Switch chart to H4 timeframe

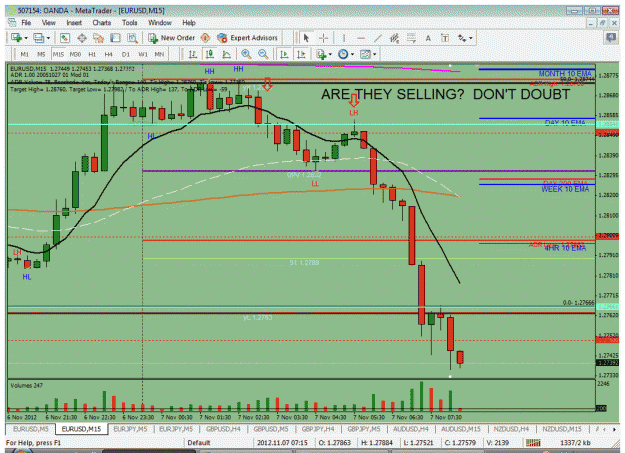[x=108, y=54]
